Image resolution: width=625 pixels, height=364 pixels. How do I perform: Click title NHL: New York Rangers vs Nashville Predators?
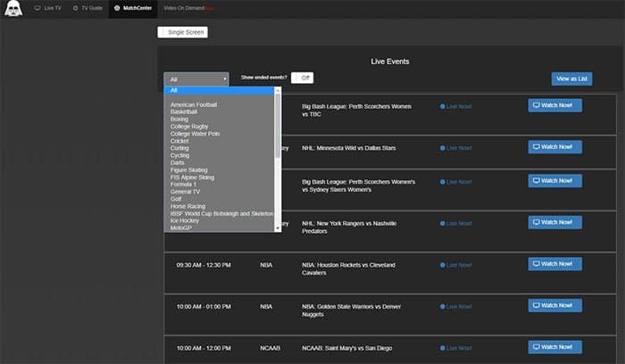[x=349, y=227]
